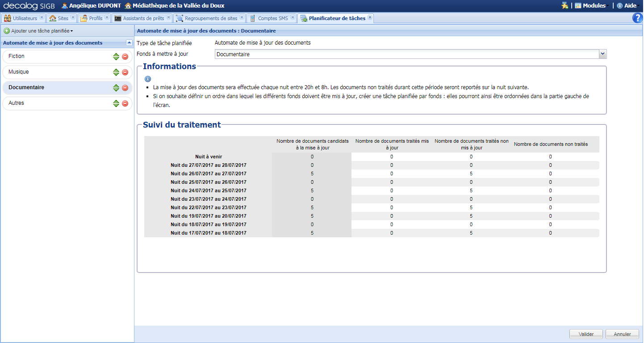Click the Valider button
The image size is (644, 343).
click(586, 334)
